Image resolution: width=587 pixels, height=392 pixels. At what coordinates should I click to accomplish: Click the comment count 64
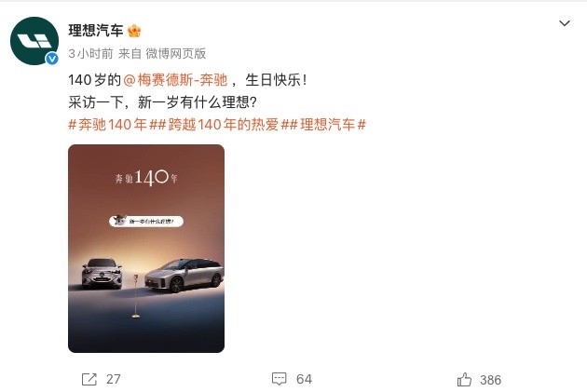click(x=304, y=379)
